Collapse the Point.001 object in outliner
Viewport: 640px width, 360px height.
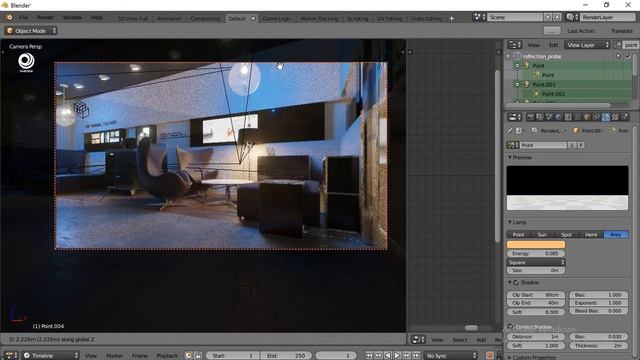tap(518, 84)
